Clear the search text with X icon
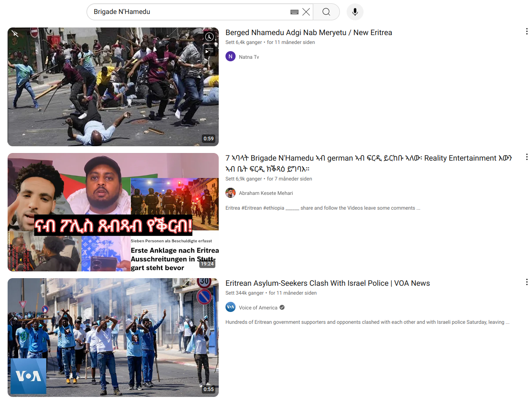532x402 pixels. [x=306, y=12]
